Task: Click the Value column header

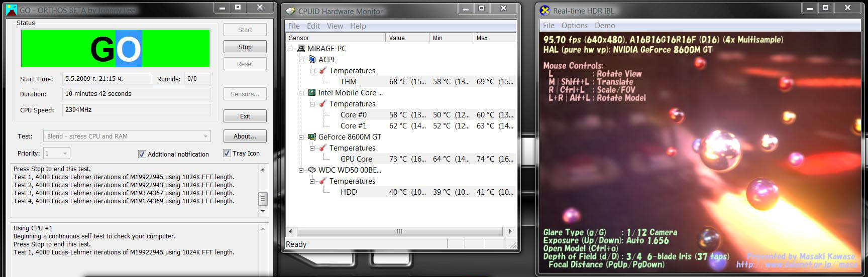Action: coord(407,38)
